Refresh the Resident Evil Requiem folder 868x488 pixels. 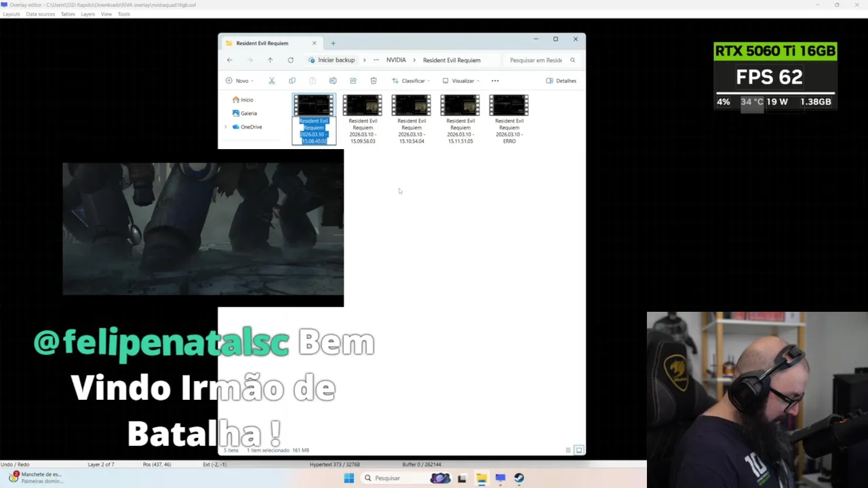point(290,60)
